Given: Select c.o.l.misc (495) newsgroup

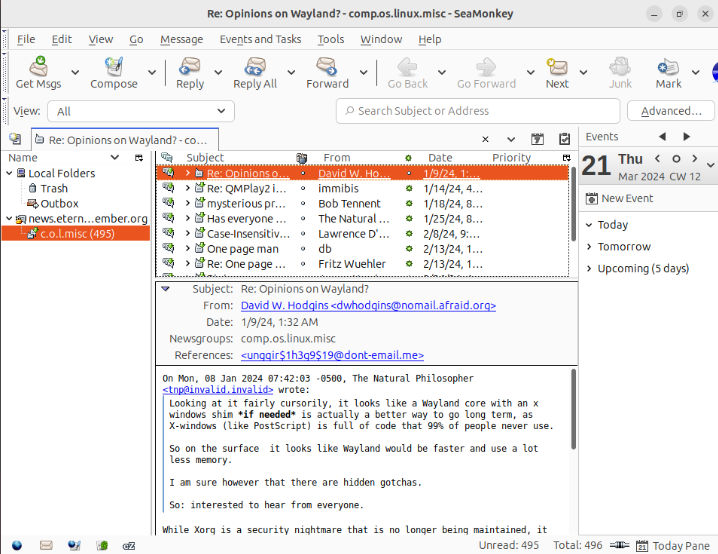Looking at the screenshot, I should click(76, 234).
